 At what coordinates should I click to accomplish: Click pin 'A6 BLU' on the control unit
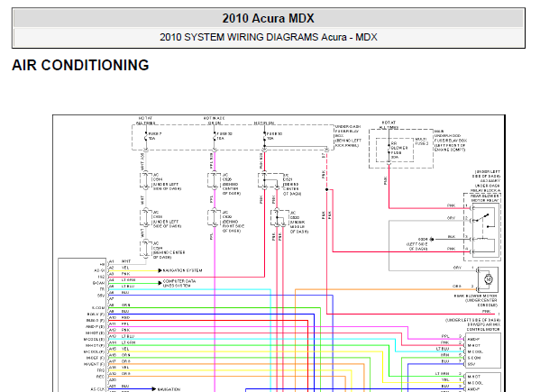pyautogui.click(x=119, y=293)
